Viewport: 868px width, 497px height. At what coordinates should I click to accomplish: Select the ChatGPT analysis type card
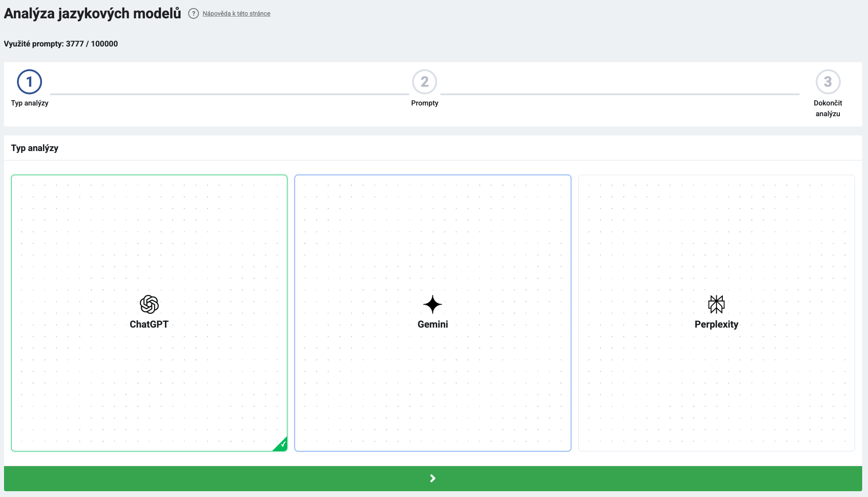149,313
